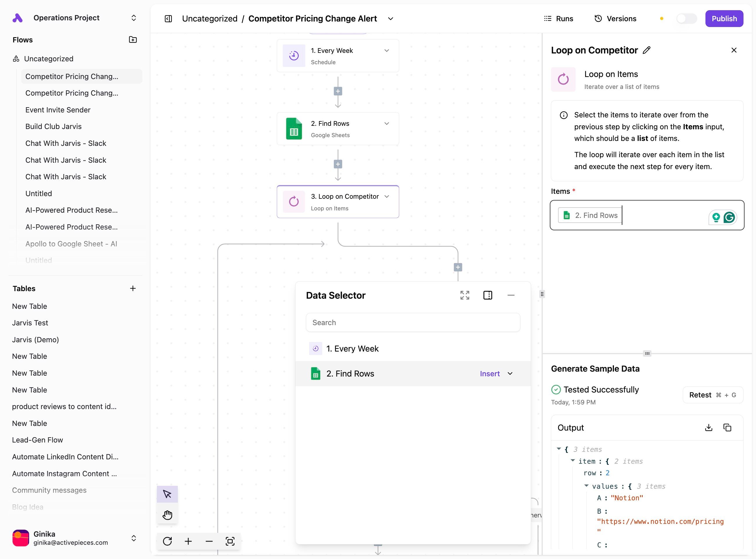Open the flow title dropdown chevron
The height and width of the screenshot is (559, 756).
coord(390,19)
